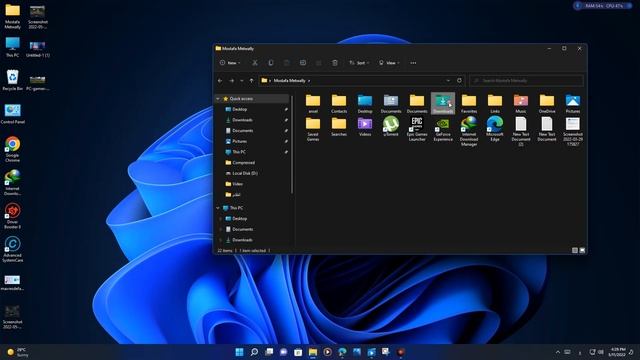Select the Saved Games folder

pos(313,129)
